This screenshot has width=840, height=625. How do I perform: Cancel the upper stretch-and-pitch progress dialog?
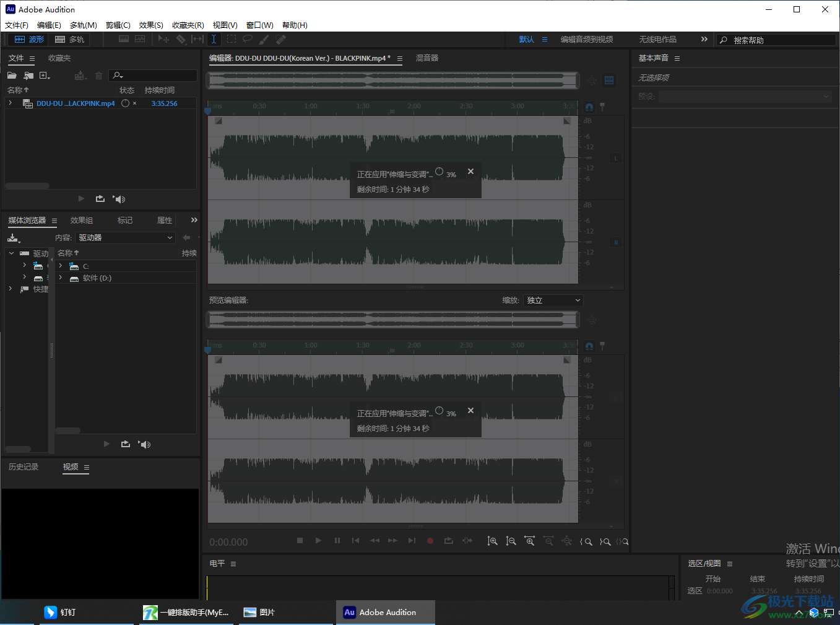coord(470,172)
